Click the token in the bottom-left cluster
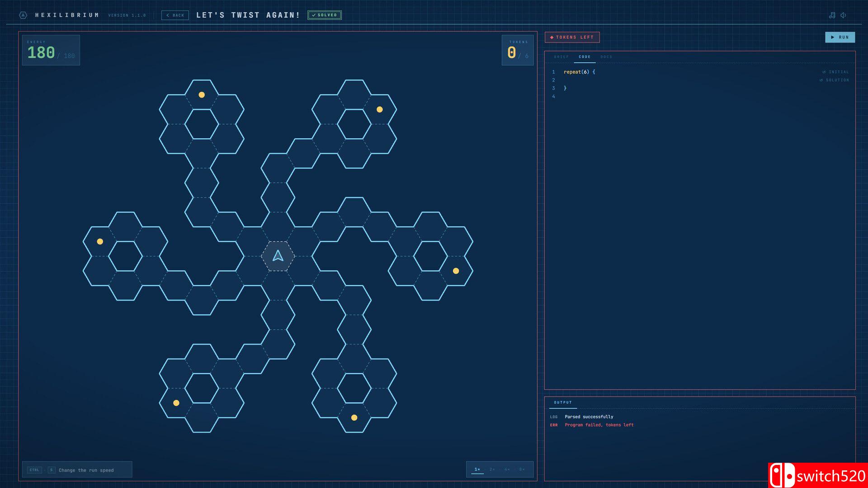The image size is (868, 488). click(176, 403)
